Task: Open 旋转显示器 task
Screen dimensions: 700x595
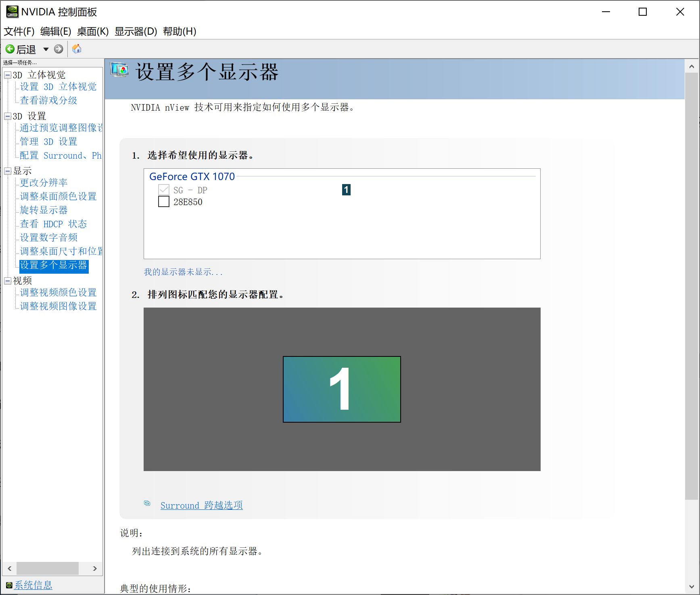Action: [44, 210]
